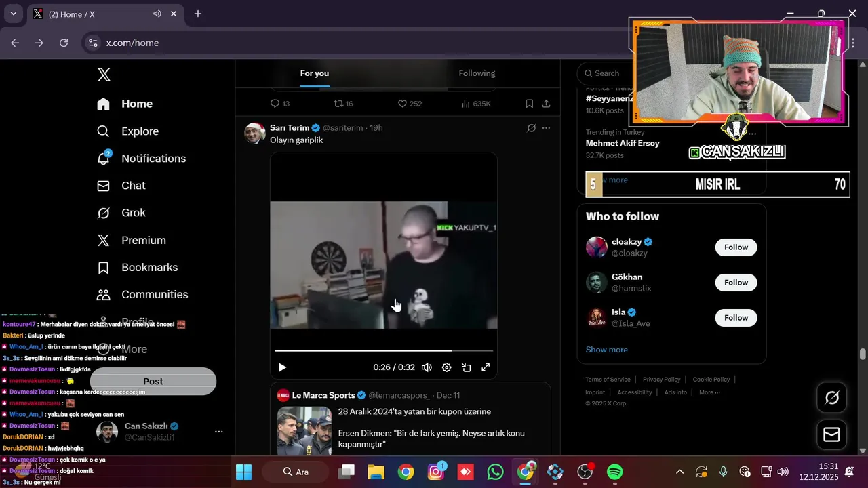The height and width of the screenshot is (488, 868).
Task: Mute the tab via speaker icon
Action: pyautogui.click(x=157, y=14)
